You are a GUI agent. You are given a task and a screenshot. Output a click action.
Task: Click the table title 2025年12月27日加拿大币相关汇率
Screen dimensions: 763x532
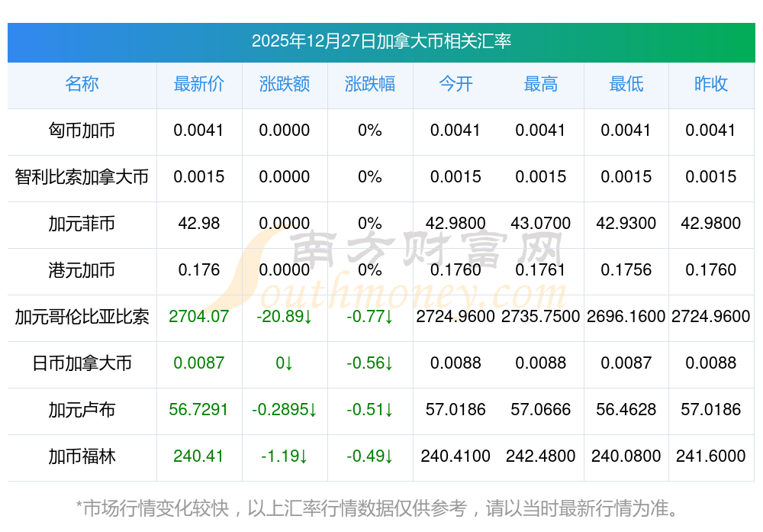pyautogui.click(x=381, y=41)
